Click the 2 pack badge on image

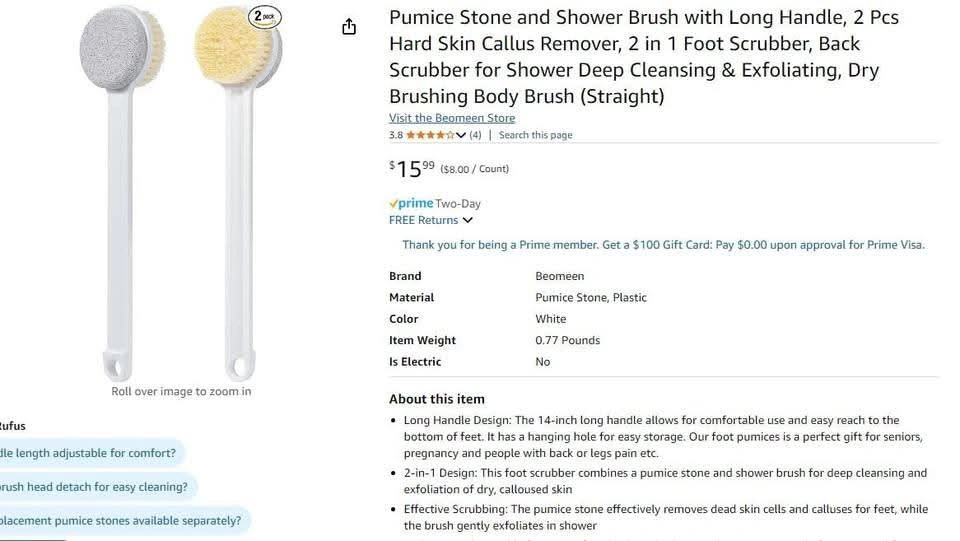coord(263,16)
